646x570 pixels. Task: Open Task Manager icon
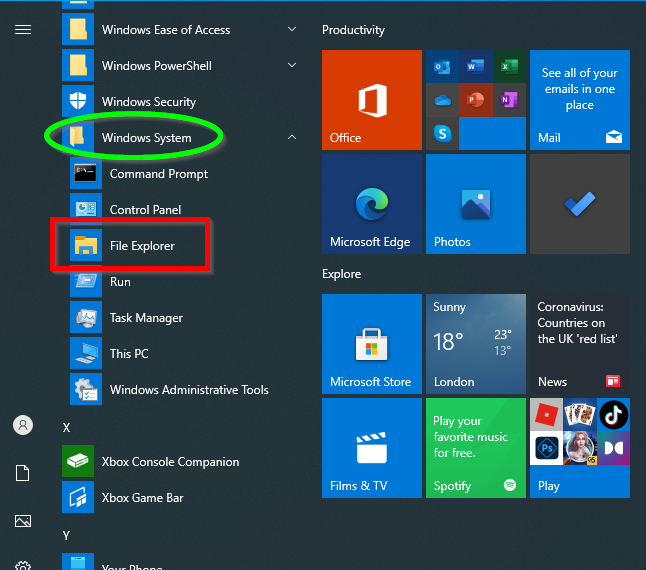point(86,317)
